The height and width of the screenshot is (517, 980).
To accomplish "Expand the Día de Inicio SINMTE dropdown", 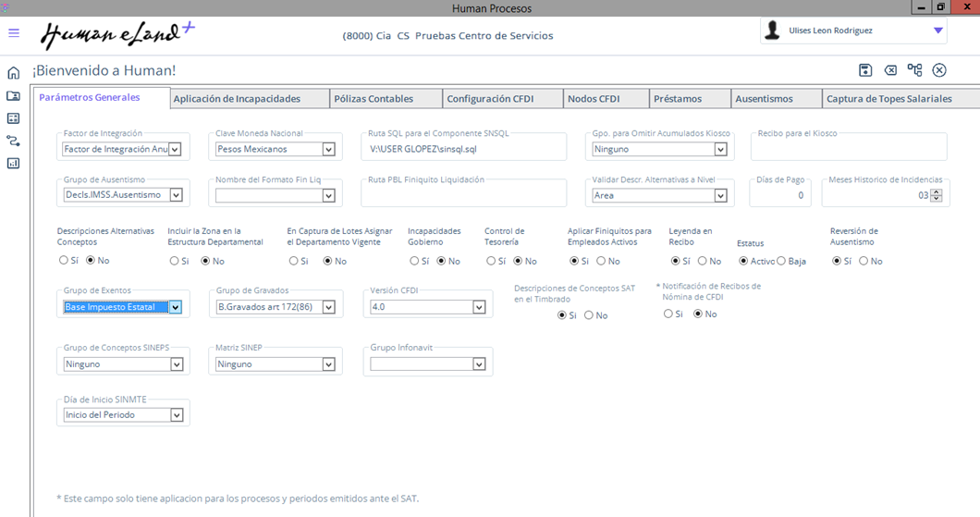I will pos(176,415).
